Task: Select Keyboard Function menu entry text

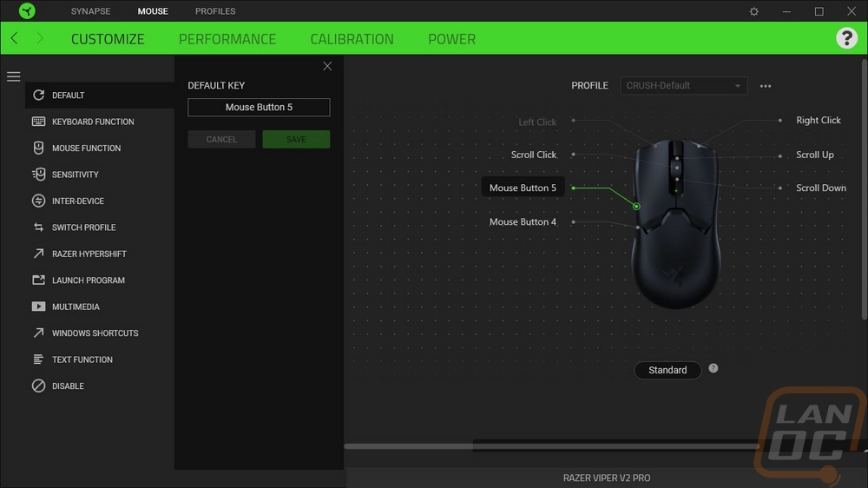Action: coord(93,122)
